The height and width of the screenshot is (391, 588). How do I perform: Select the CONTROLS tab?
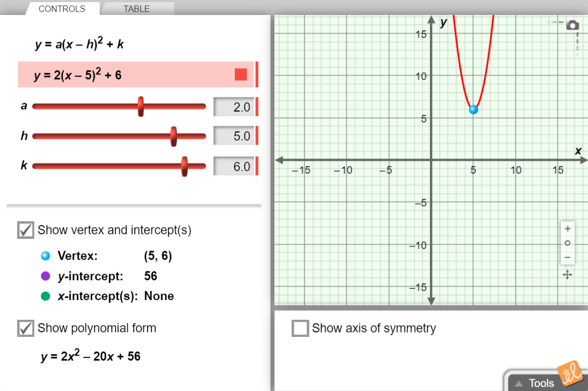62,9
